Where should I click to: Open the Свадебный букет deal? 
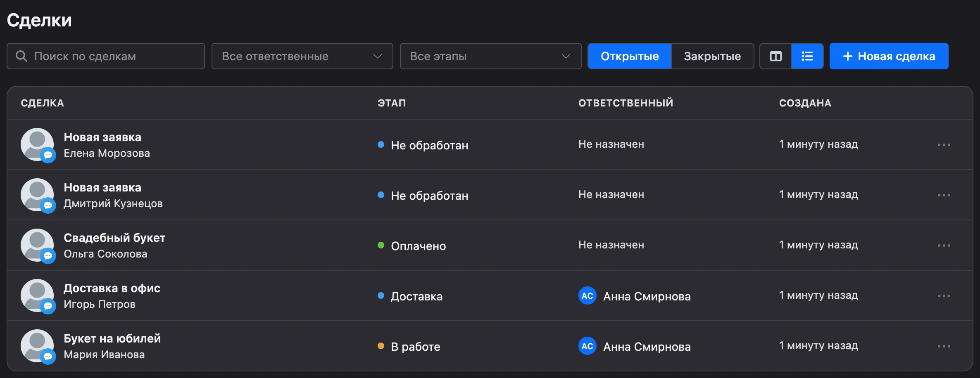[114, 238]
